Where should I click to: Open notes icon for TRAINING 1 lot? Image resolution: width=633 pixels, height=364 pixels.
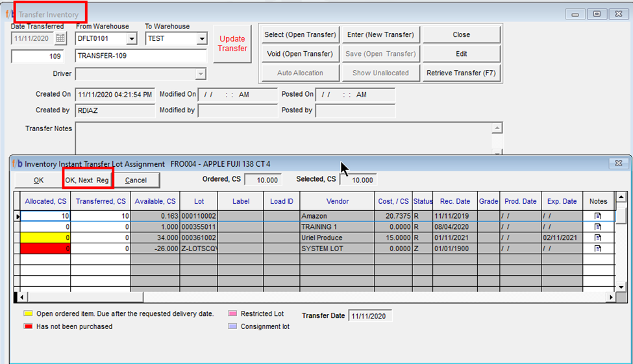[x=598, y=226]
